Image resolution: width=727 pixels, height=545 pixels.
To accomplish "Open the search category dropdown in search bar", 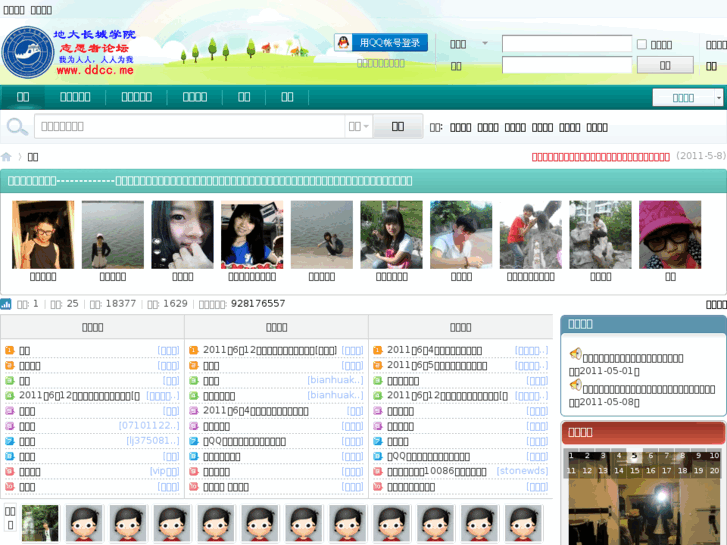I will coord(358,126).
